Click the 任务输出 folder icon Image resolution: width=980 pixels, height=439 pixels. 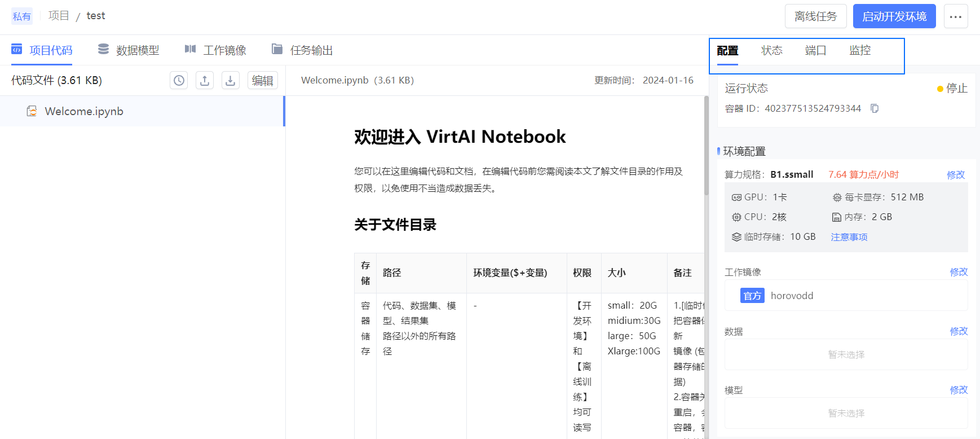point(277,50)
